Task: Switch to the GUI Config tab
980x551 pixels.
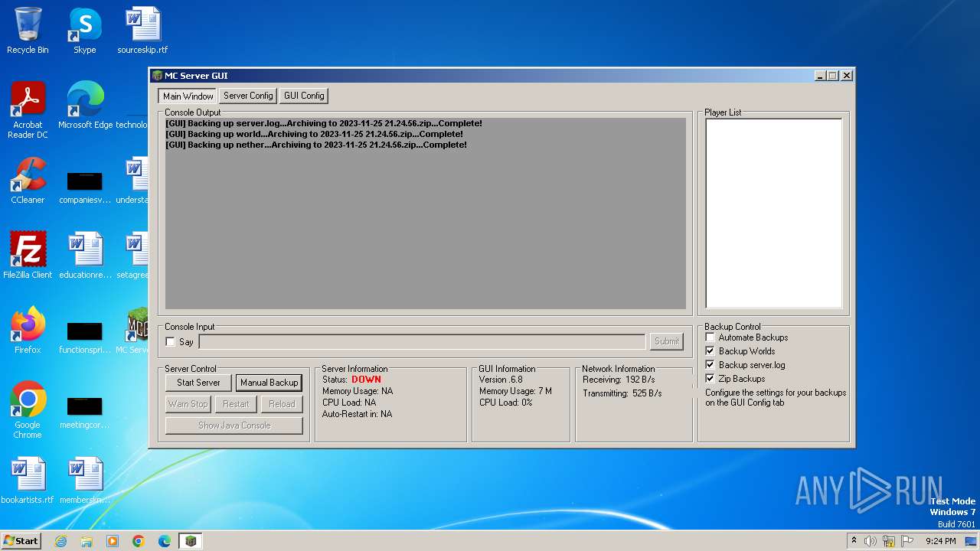Action: 304,96
